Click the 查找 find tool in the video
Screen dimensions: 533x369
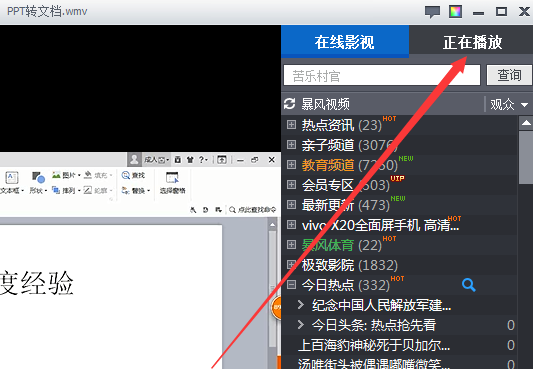(133, 175)
